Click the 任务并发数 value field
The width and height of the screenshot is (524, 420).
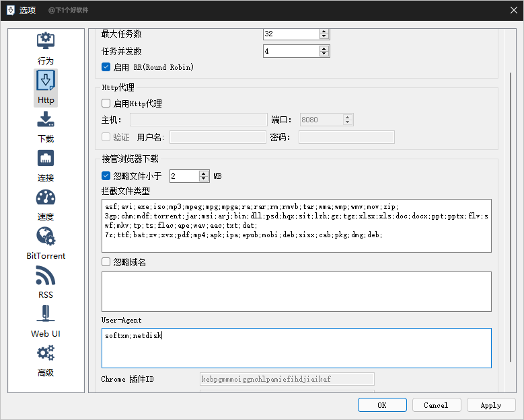[x=291, y=51]
